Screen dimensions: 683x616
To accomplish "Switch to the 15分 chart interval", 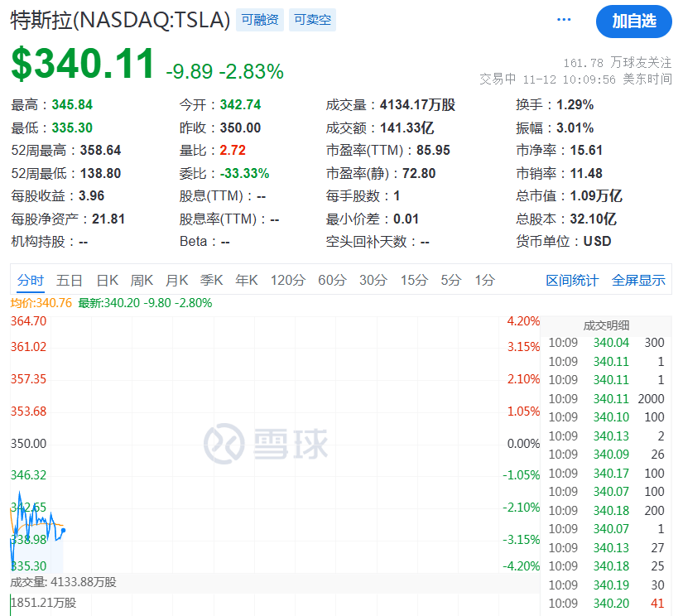I will pyautogui.click(x=414, y=280).
